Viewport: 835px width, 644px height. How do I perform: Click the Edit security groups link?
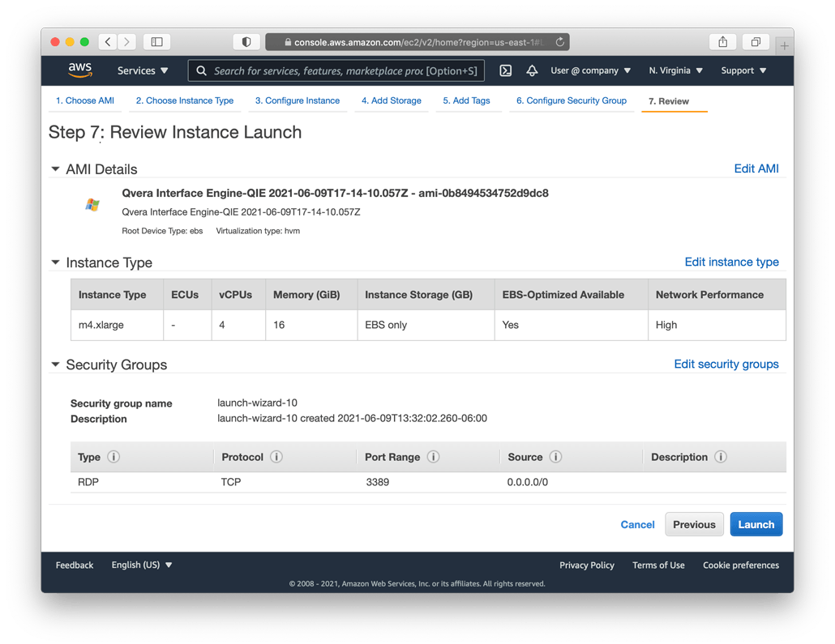pyautogui.click(x=726, y=364)
